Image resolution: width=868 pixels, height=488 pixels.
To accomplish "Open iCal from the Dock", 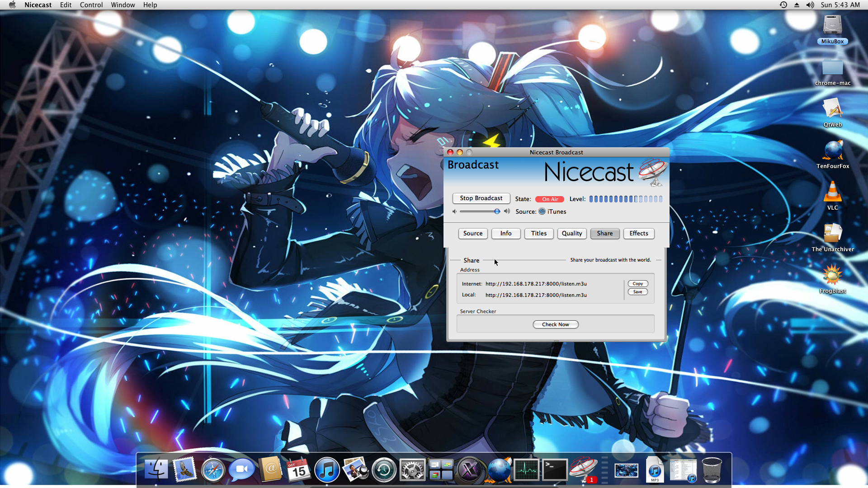I will pos(299,470).
